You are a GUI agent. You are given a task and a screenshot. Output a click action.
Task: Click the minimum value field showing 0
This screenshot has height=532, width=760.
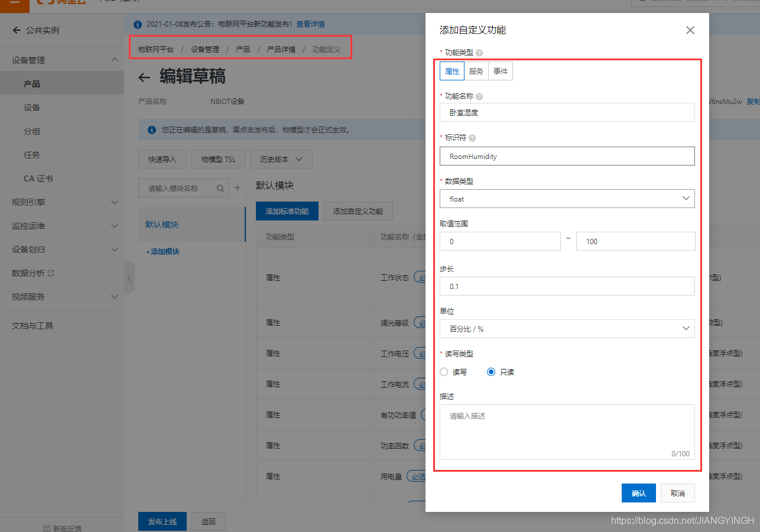(x=500, y=241)
